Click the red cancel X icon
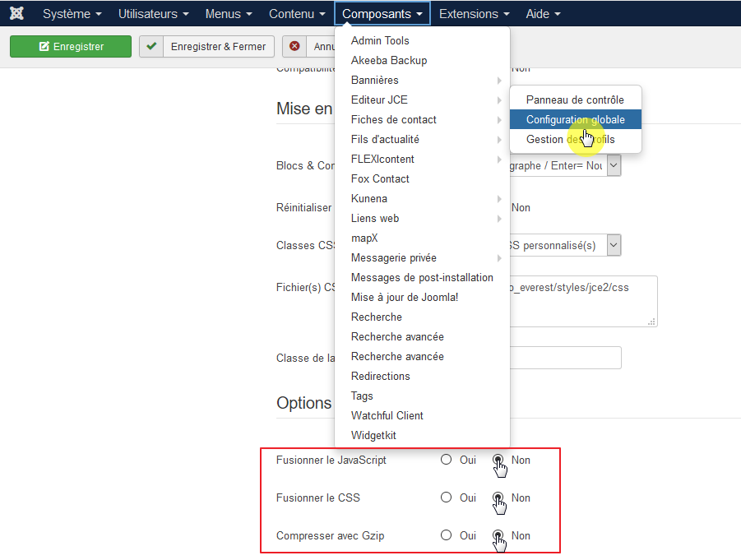This screenshot has width=741, height=560. point(294,46)
